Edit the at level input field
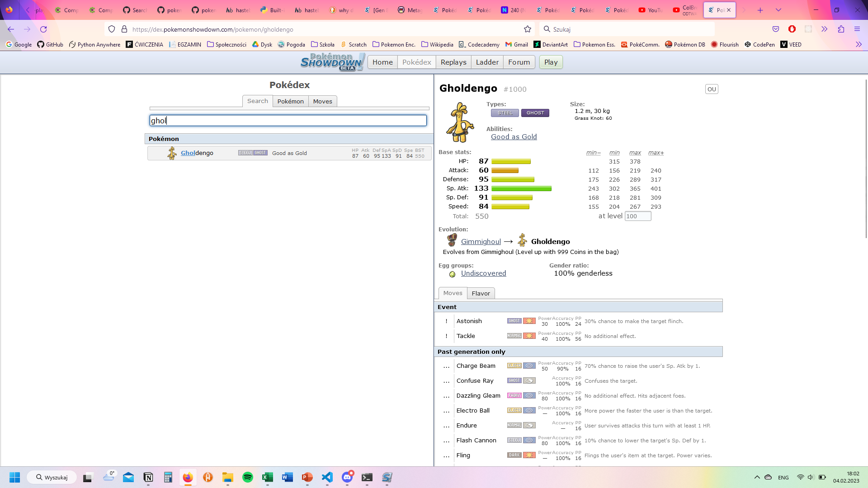Image resolution: width=868 pixels, height=488 pixels. pyautogui.click(x=637, y=216)
